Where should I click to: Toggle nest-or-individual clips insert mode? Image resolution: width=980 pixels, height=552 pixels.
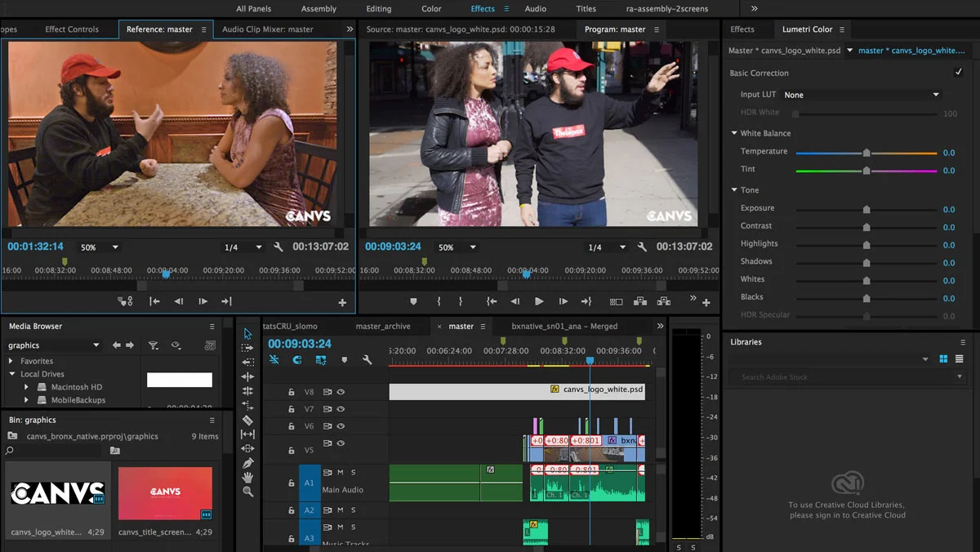(x=274, y=360)
